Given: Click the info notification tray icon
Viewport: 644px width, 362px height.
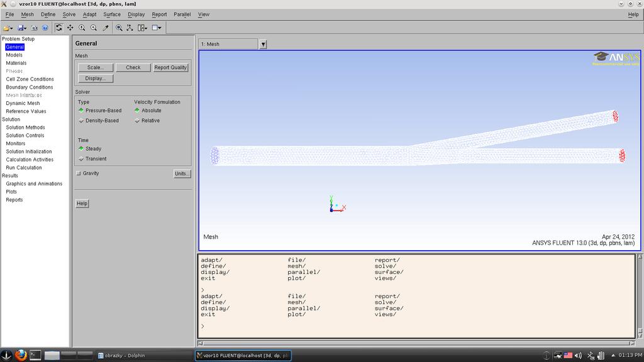Looking at the screenshot, I should tap(547, 356).
